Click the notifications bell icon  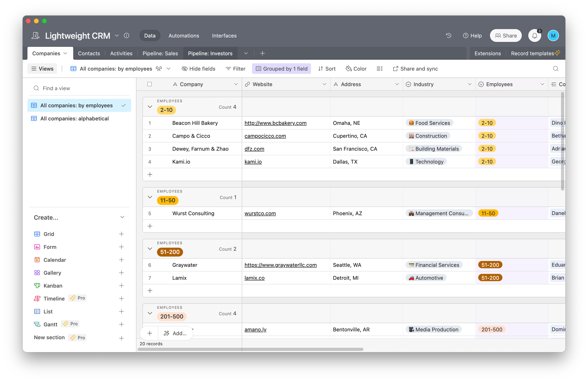[x=534, y=35]
